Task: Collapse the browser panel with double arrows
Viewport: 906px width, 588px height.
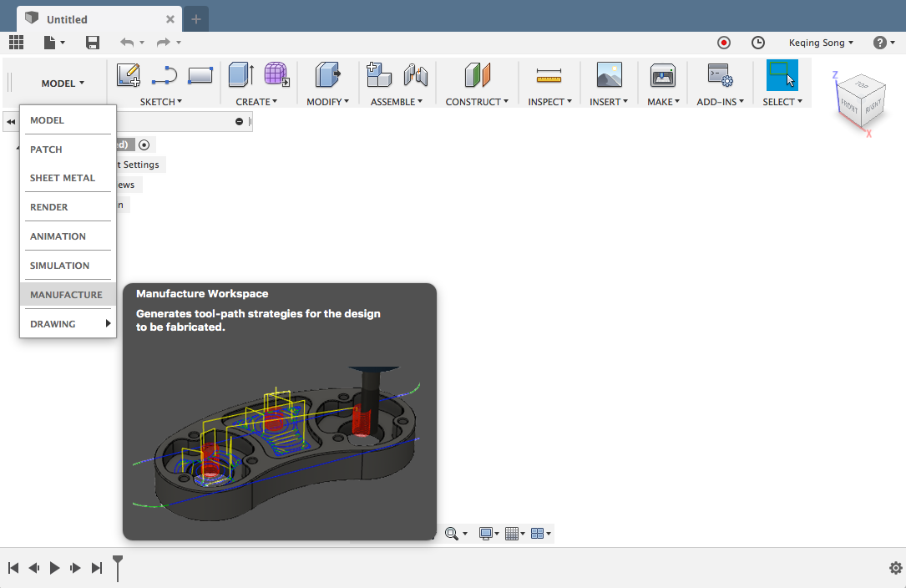Action: click(x=12, y=122)
